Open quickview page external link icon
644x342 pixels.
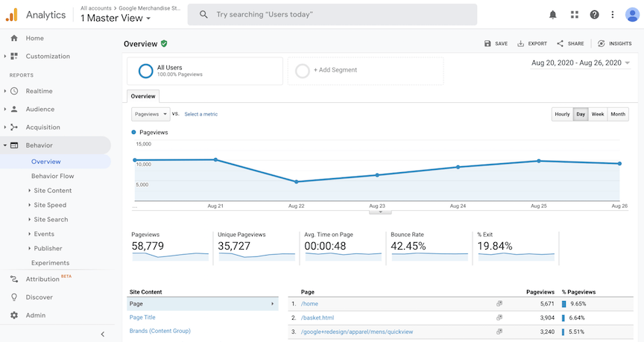(x=499, y=332)
